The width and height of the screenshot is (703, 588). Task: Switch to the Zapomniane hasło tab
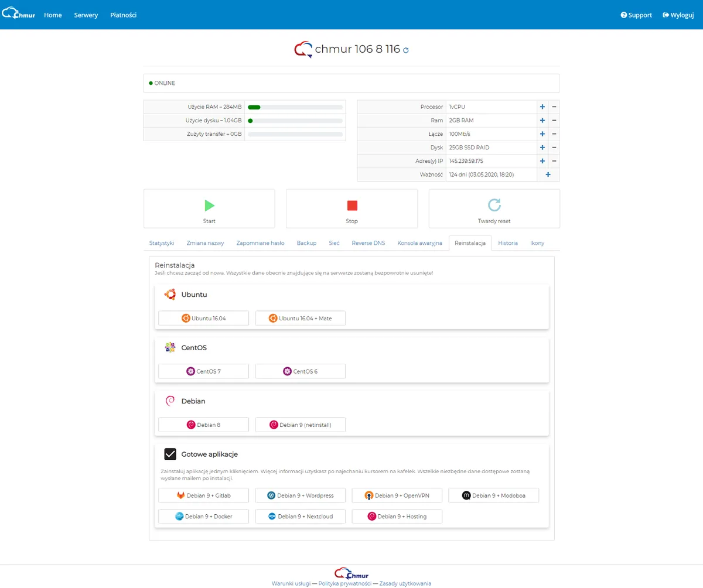click(261, 243)
